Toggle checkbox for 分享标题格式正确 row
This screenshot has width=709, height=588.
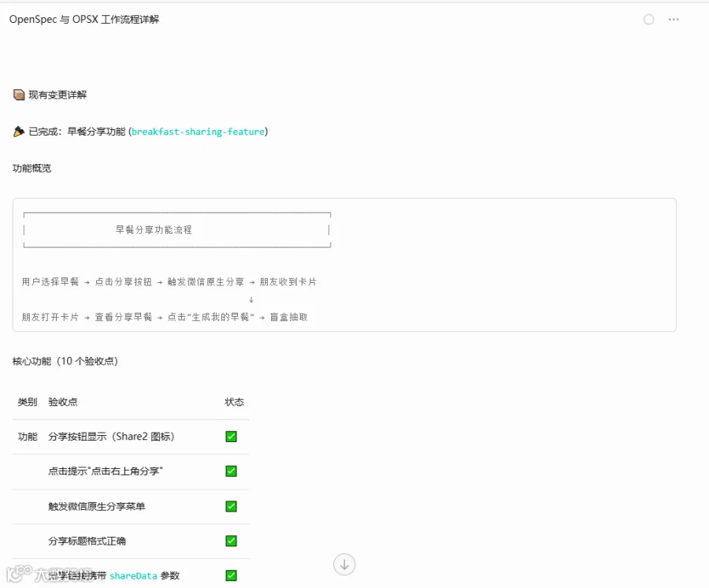231,541
